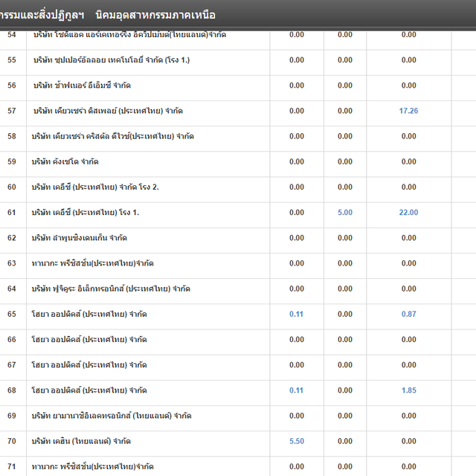Select 'โฮยา ออปติคส์ (ประเทศไทย) จำกัด' in row 68
The width and height of the screenshot is (476, 476).
(89, 390)
